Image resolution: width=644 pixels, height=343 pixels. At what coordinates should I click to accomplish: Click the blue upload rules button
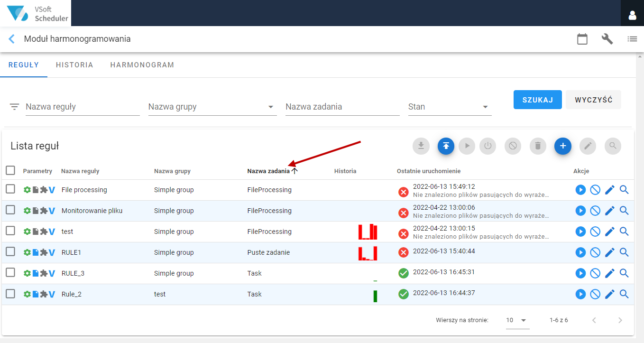coord(446,146)
